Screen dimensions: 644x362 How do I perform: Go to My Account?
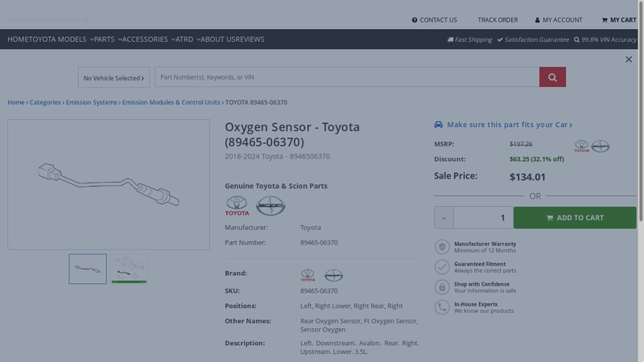[559, 19]
